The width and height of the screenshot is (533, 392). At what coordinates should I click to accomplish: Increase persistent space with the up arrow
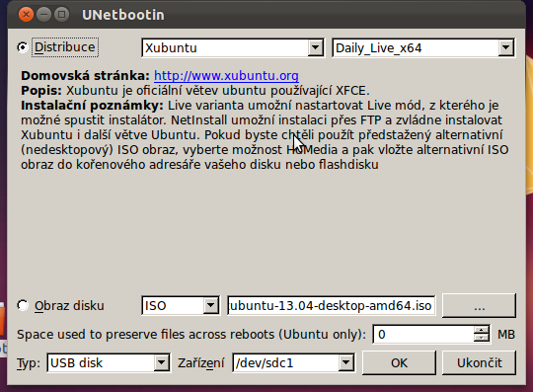click(x=482, y=330)
